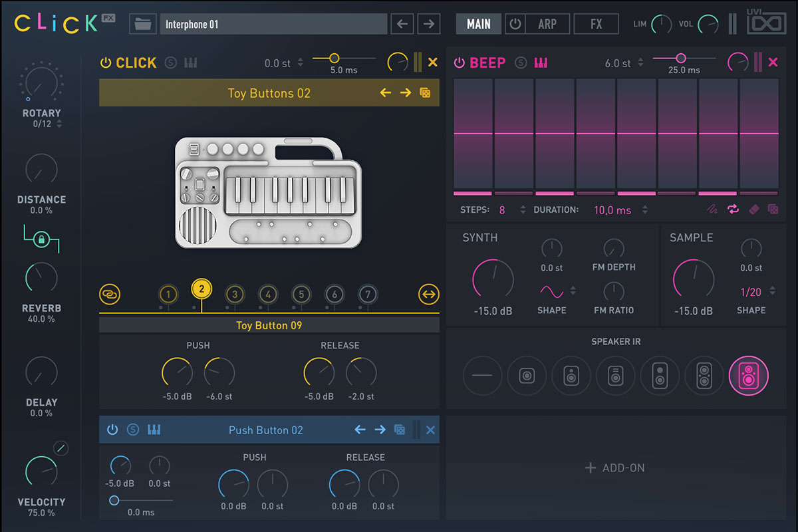Select button slot 3

pyautogui.click(x=235, y=294)
